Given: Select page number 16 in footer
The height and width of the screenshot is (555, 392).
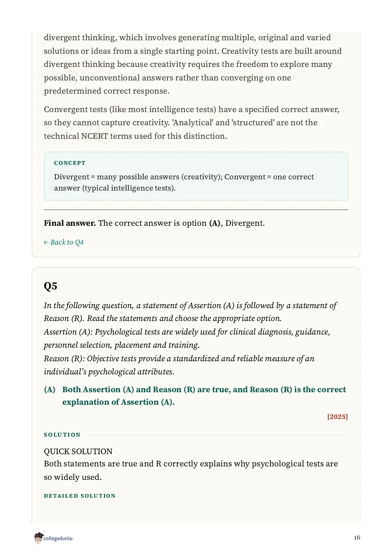Looking at the screenshot, I should (357, 538).
